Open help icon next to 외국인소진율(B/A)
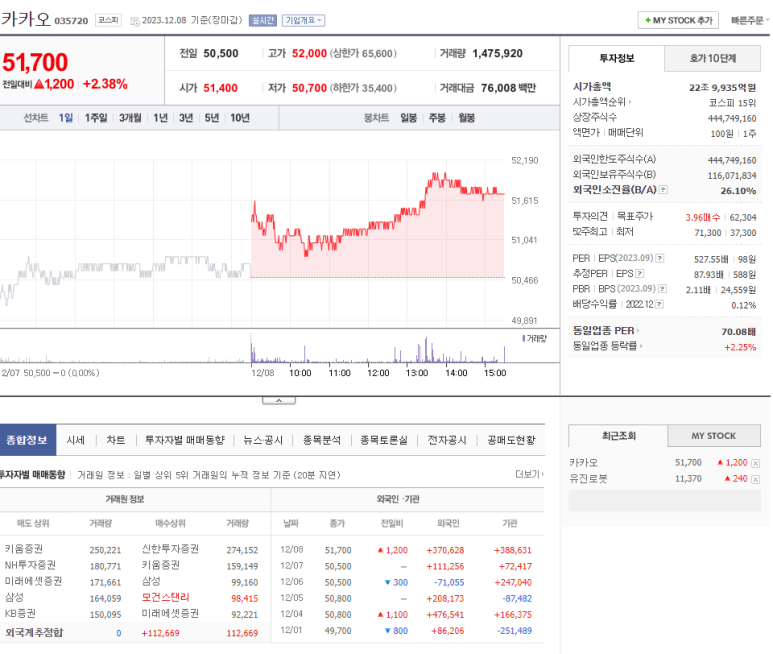The width and height of the screenshot is (773, 654). click(x=664, y=190)
